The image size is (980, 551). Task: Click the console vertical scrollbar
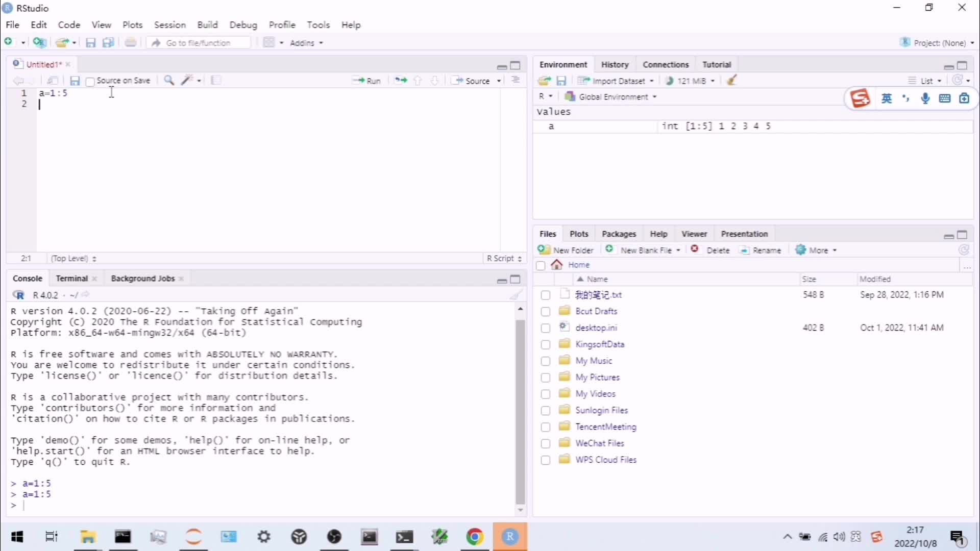(520, 411)
